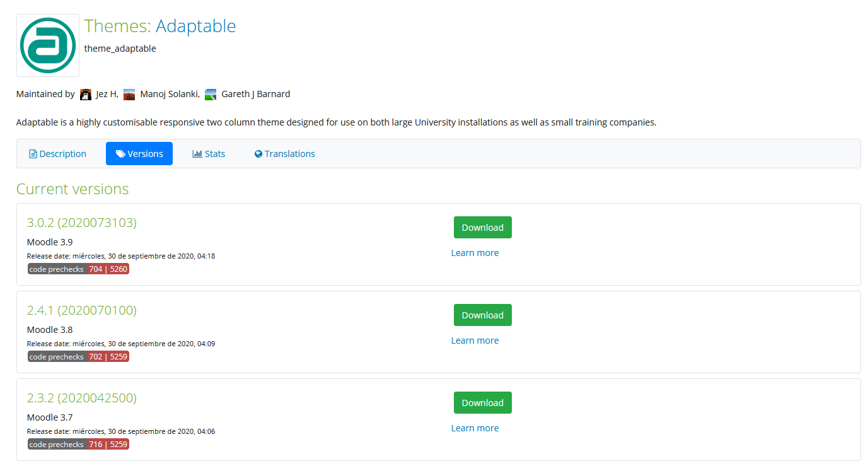868x466 pixels.
Task: Click the Adaptable title link
Action: [x=196, y=26]
